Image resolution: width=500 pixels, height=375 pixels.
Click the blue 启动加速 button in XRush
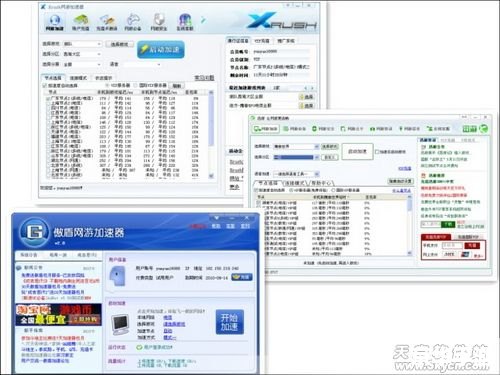coord(161,50)
